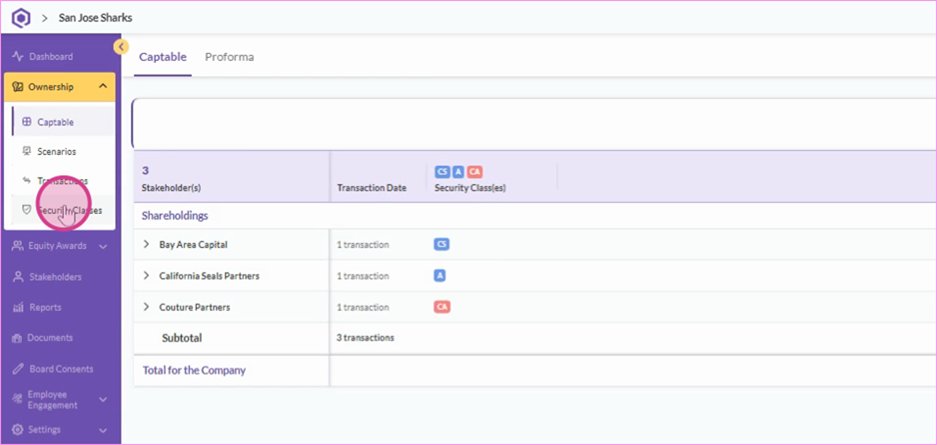
Task: Click 1 transaction for Couture Partners
Action: [x=363, y=307]
